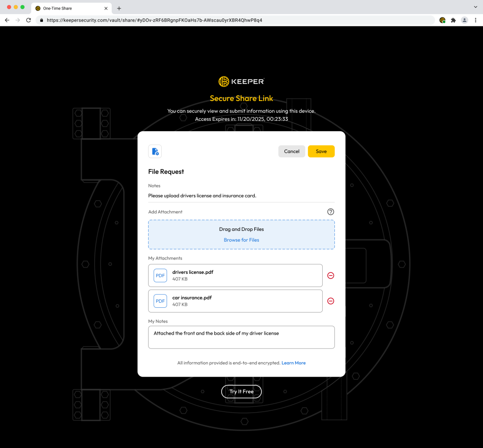Open the Chrome three-dot menu
Screen dimensions: 483x448
coord(476,20)
